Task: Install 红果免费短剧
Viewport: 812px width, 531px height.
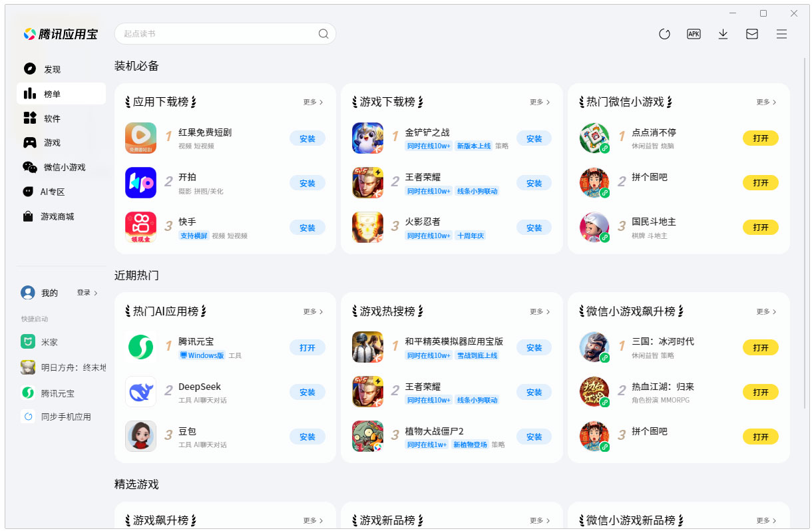Action: [x=307, y=138]
